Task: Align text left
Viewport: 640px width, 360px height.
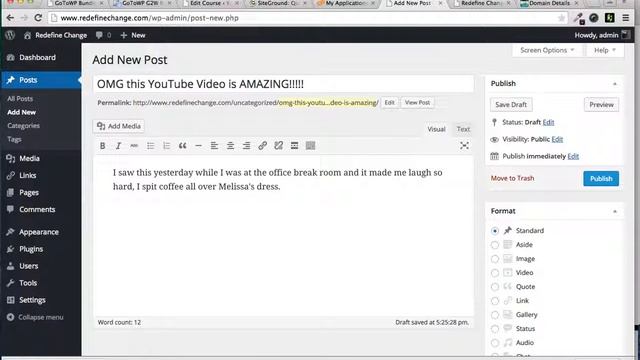Action: click(x=214, y=146)
